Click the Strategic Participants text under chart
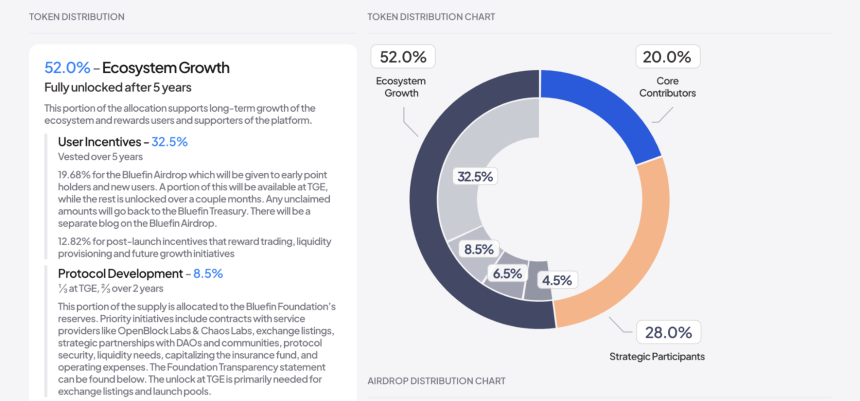Screen dimensions: 860x401 pos(657,357)
